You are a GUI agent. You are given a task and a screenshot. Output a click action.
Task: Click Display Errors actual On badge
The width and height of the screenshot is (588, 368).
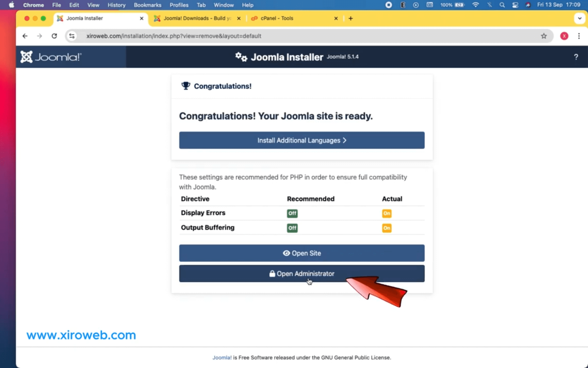387,213
